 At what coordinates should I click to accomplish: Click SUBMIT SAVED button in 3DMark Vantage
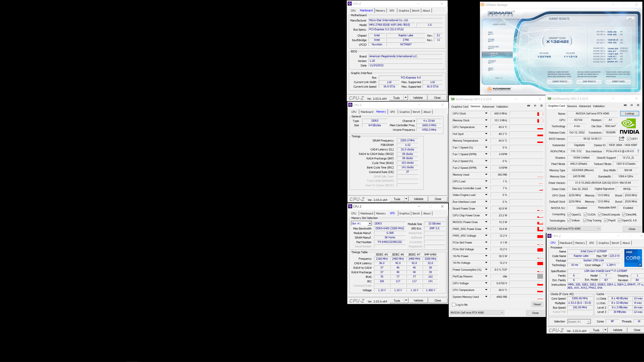(x=618, y=81)
